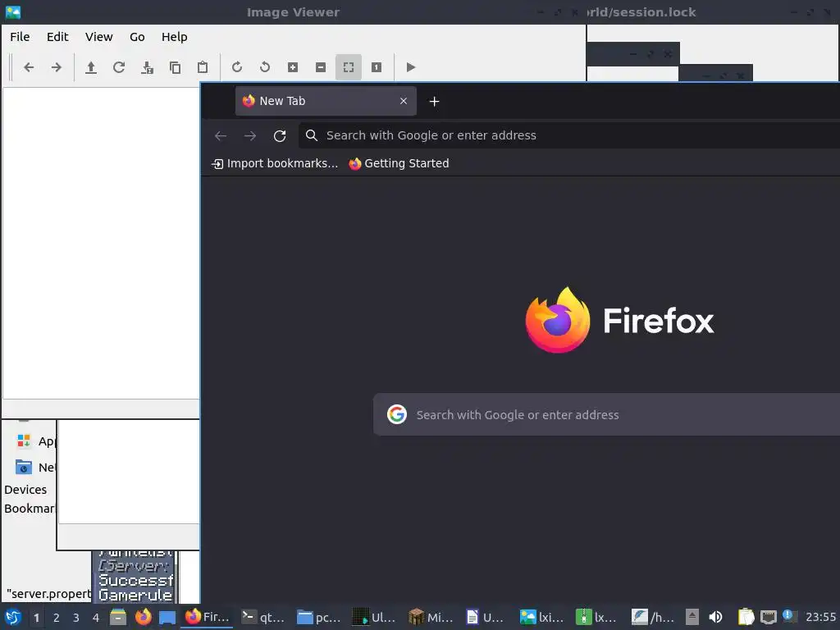
Task: Open the Getting Started bookmark
Action: click(x=399, y=163)
